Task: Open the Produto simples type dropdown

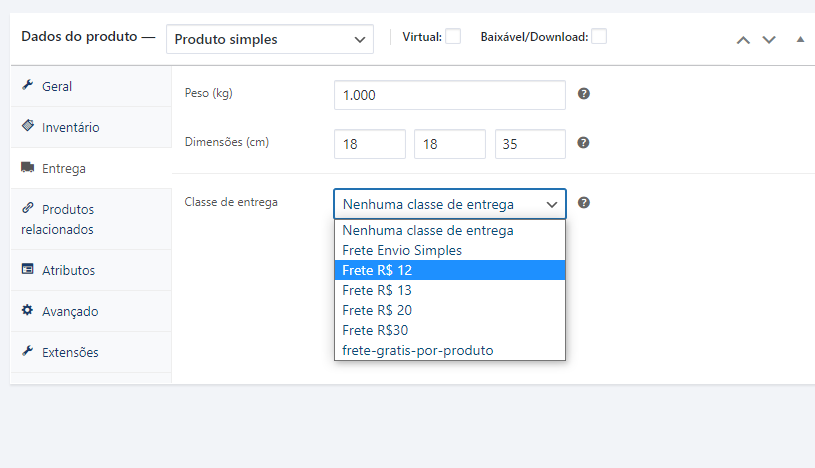Action: pos(270,39)
